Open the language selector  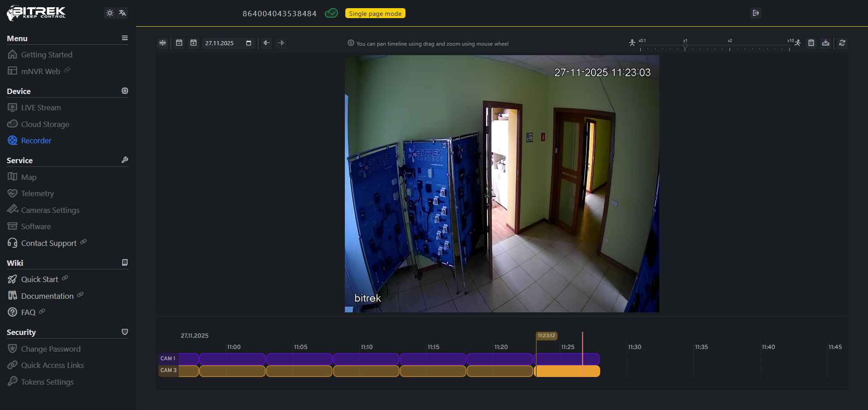(123, 13)
